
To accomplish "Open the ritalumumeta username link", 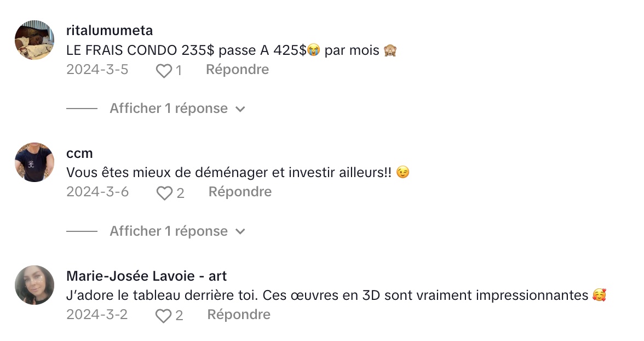I will click(110, 30).
